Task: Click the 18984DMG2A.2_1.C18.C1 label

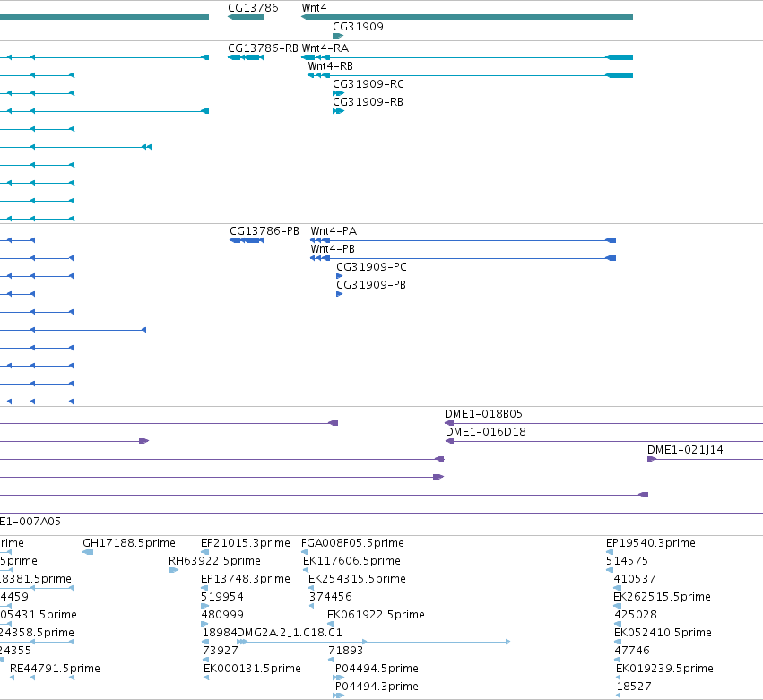Action: click(272, 633)
